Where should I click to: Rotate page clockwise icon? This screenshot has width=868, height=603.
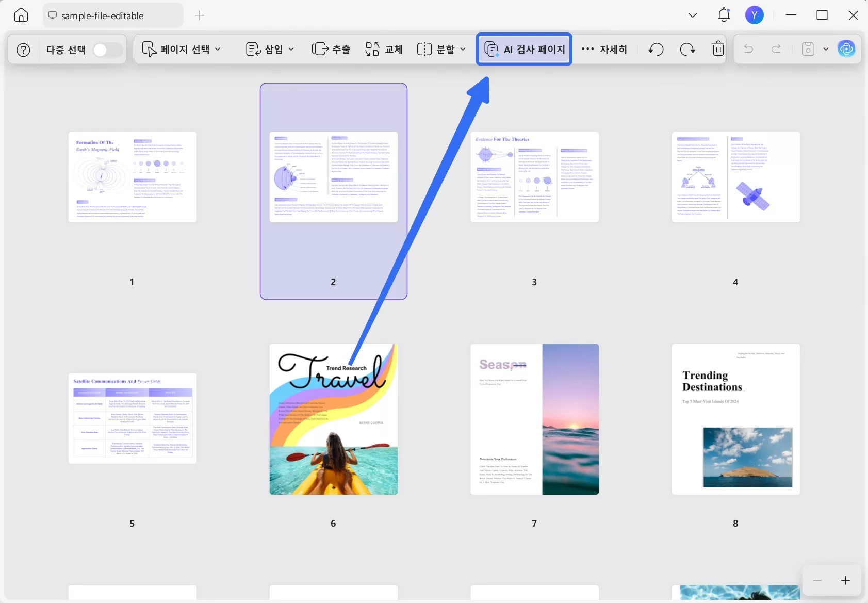click(x=687, y=49)
